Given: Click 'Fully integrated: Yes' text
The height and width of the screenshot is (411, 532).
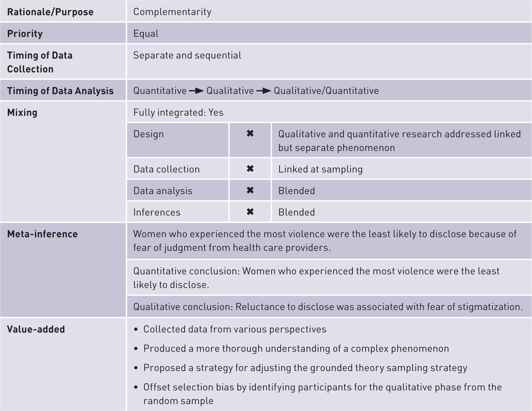Looking at the screenshot, I should coord(178,113).
